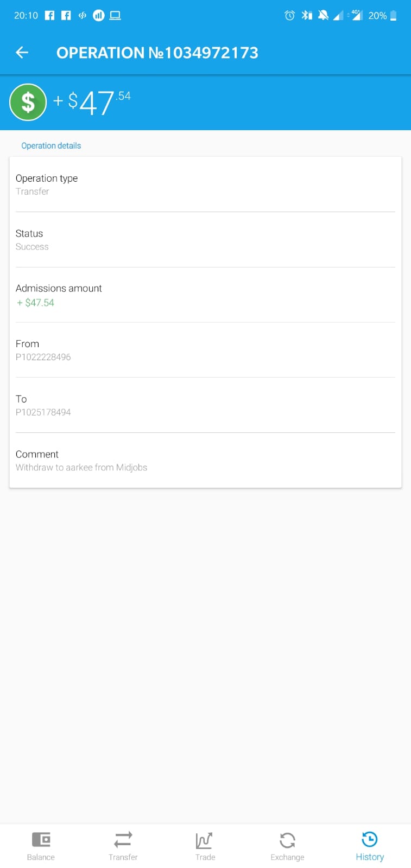Image resolution: width=411 pixels, height=868 pixels.
Task: Open the Balance wallet icon
Action: point(41,840)
